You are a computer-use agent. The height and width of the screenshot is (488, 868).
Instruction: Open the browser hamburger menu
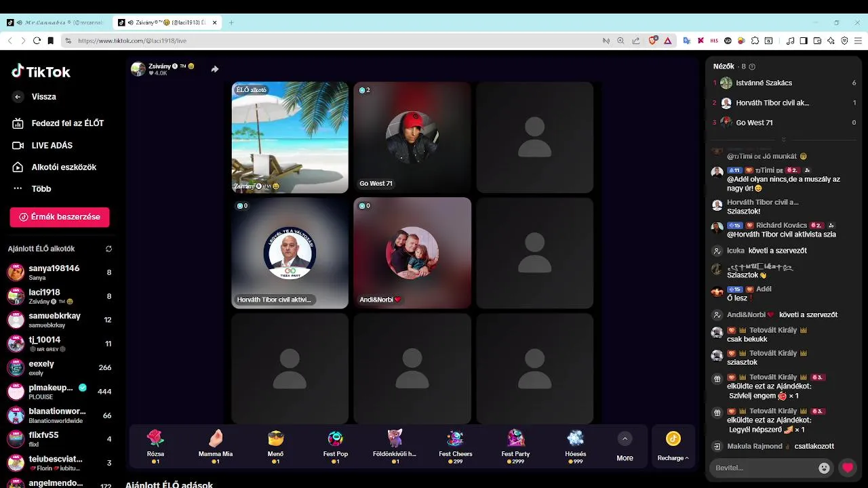(857, 41)
